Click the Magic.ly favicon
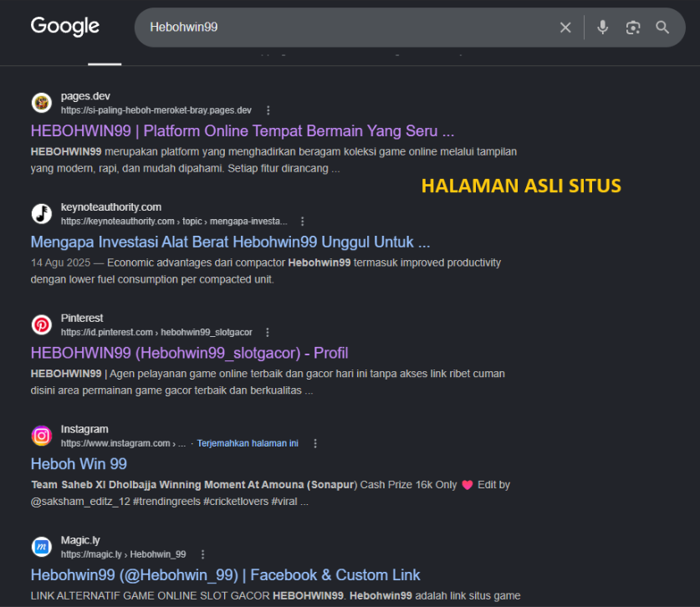Viewport: 700px width, 607px height. point(42,547)
